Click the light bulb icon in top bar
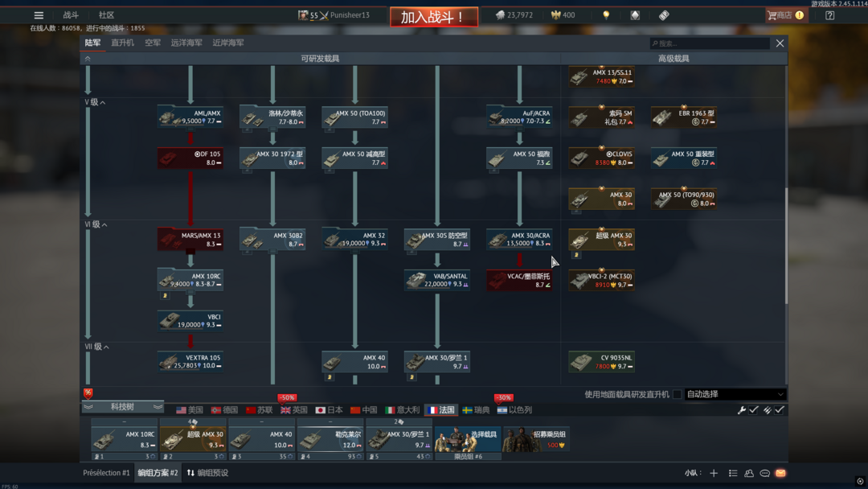The height and width of the screenshot is (489, 868). (606, 15)
